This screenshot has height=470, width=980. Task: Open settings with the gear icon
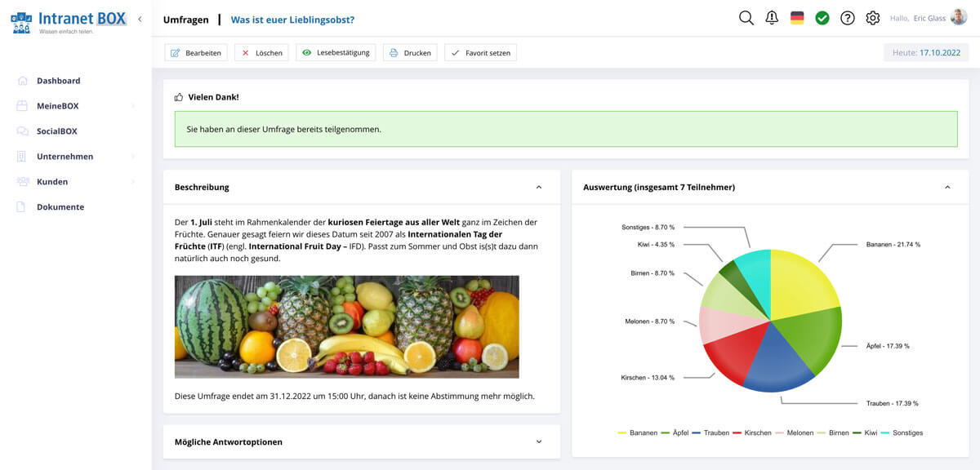pyautogui.click(x=871, y=17)
